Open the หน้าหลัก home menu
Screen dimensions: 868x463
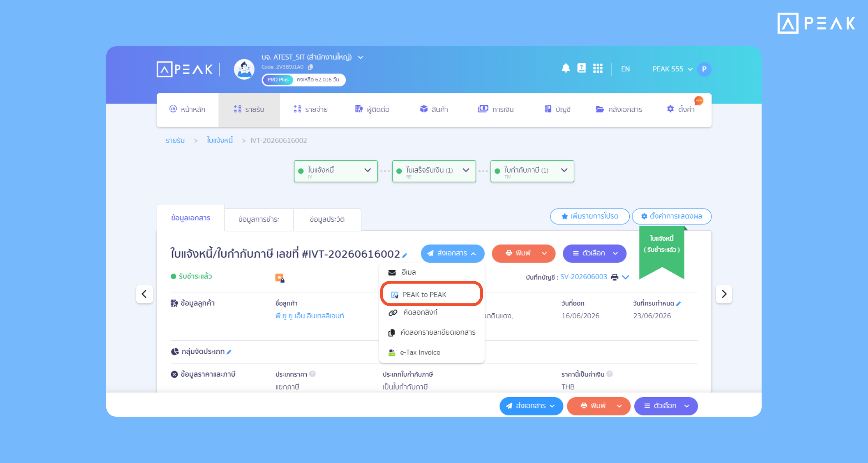click(x=187, y=109)
